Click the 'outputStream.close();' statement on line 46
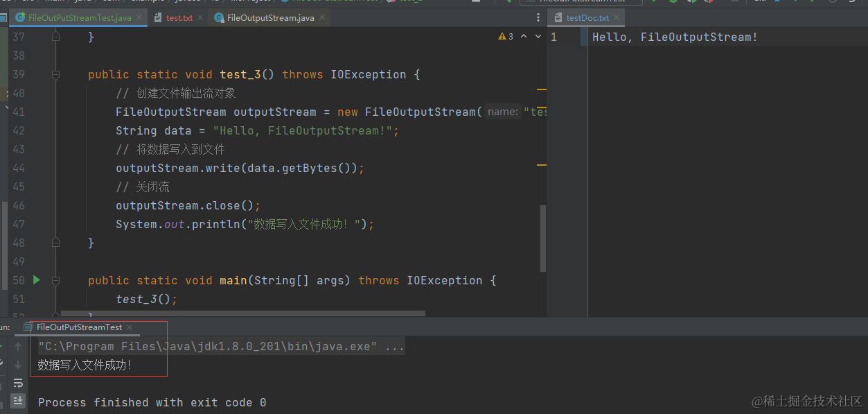868x414 pixels. [188, 205]
